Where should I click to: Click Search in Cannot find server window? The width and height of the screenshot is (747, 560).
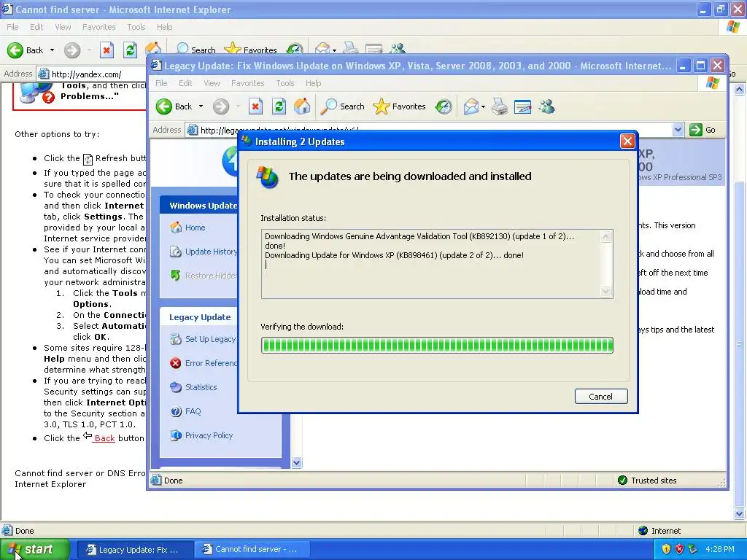(x=196, y=49)
